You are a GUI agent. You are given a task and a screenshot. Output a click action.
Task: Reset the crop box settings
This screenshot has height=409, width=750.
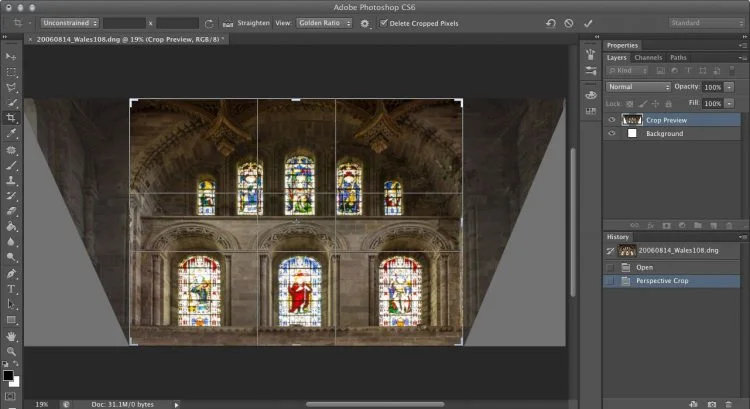(551, 23)
